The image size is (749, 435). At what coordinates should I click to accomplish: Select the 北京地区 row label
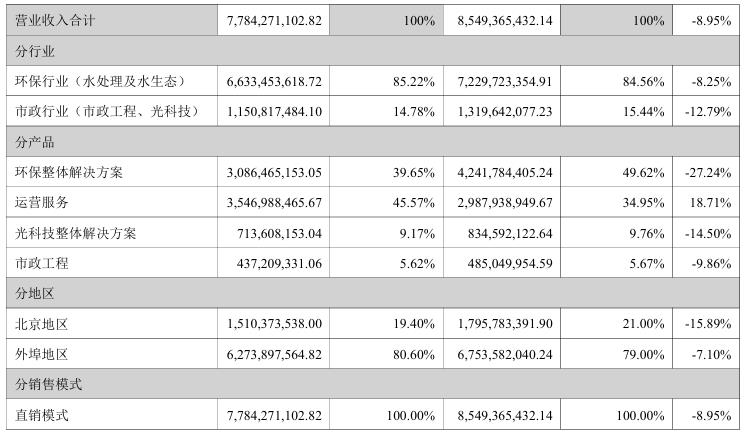(x=42, y=325)
